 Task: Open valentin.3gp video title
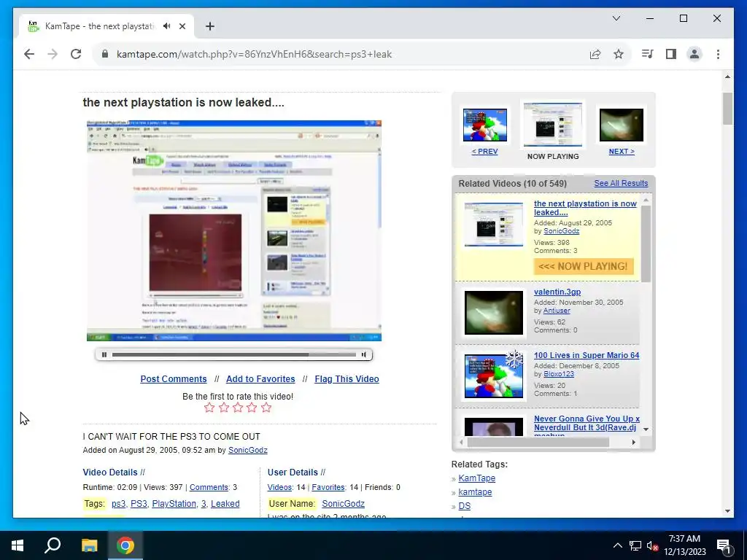tap(557, 292)
